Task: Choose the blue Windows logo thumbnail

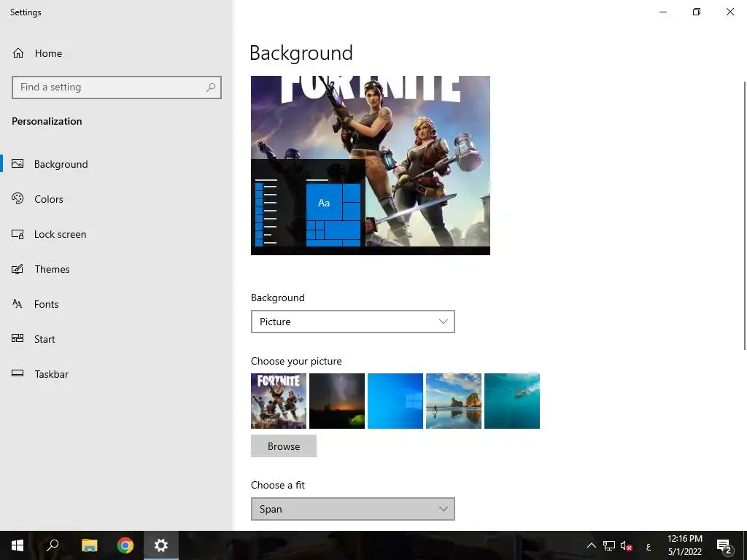Action: click(395, 401)
